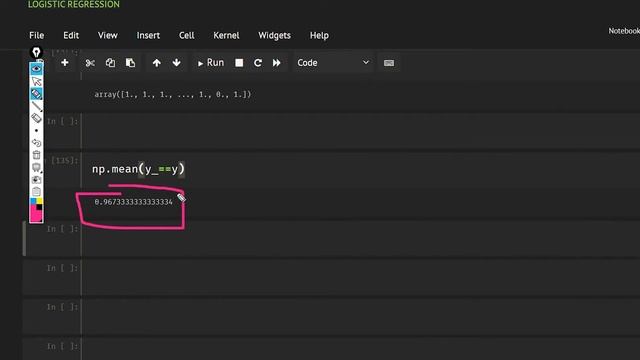Toggle the eye visibility tool

point(36,69)
